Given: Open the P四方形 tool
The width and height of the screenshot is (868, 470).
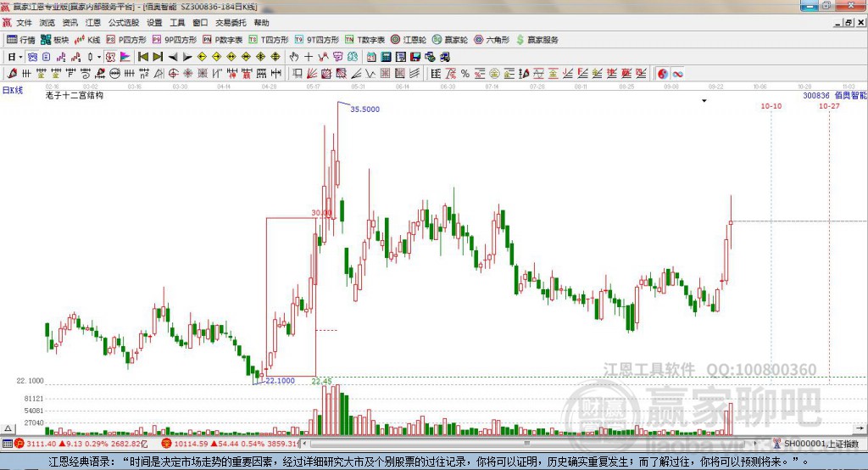Looking at the screenshot, I should pos(126,40).
